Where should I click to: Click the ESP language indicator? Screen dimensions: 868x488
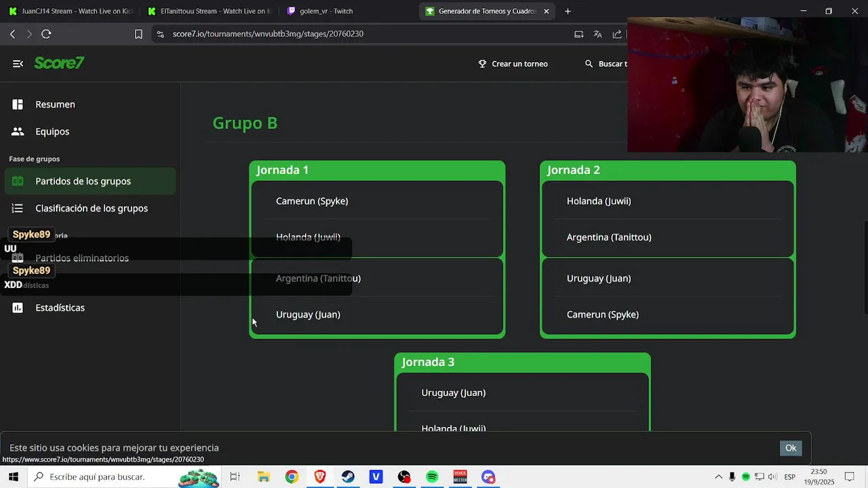click(790, 477)
